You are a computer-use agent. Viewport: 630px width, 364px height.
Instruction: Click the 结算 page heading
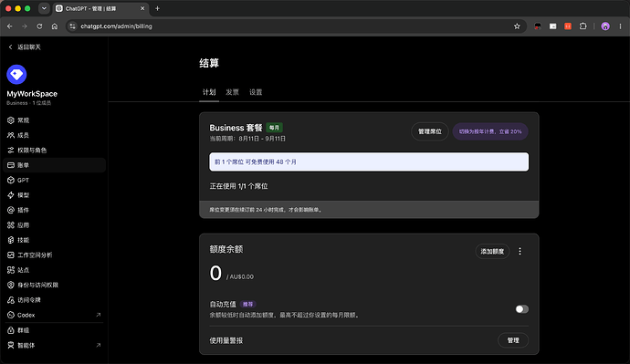point(209,63)
